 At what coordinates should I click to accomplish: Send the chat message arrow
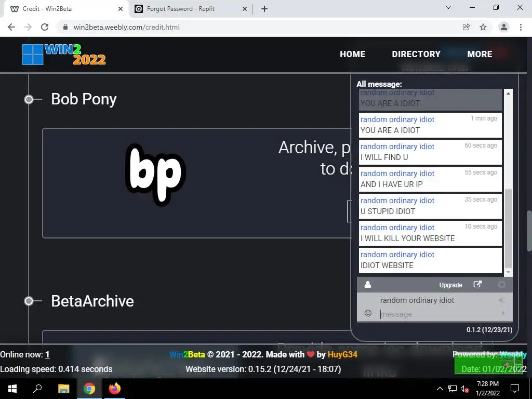pos(503,313)
